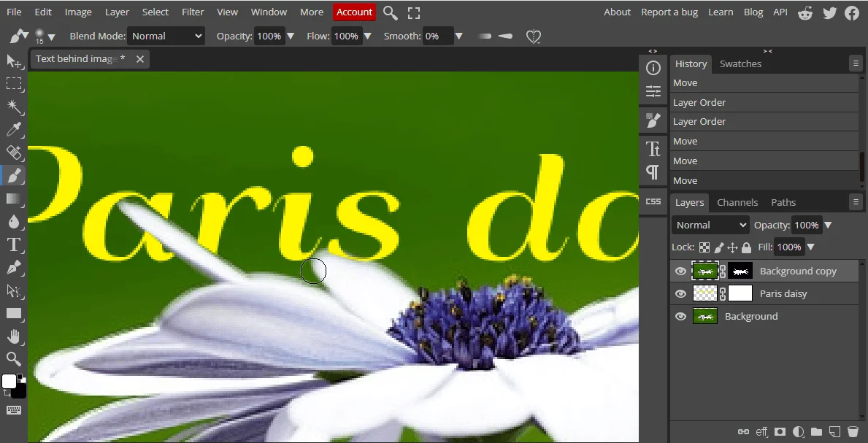Screen dimensions: 868x443
Task: Toggle visibility of Paris daisy layer
Action: pyautogui.click(x=680, y=294)
